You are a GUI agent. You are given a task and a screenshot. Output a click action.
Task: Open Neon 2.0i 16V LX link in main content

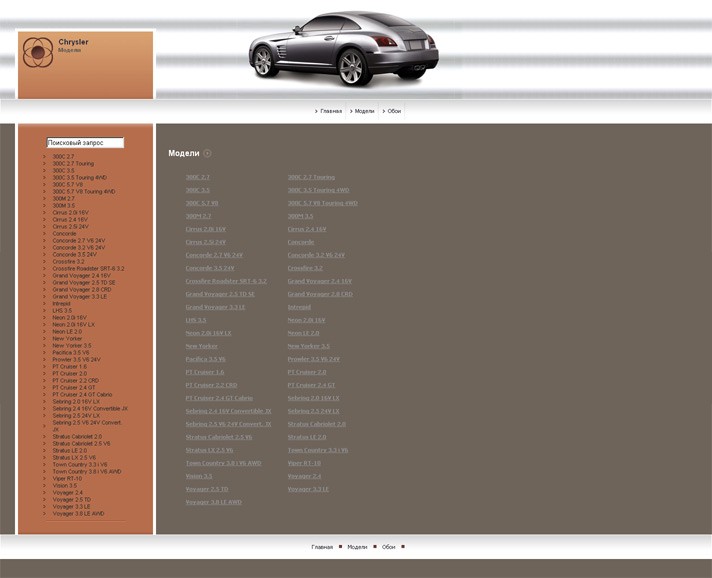click(x=208, y=333)
